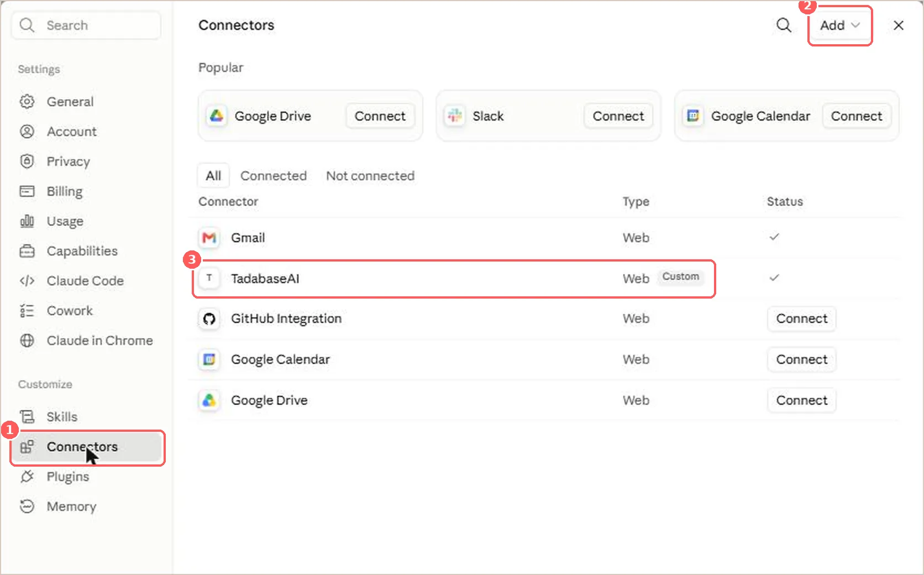Viewport: 924px width, 575px height.
Task: Click the Claude Code brackets icon
Action: (27, 281)
